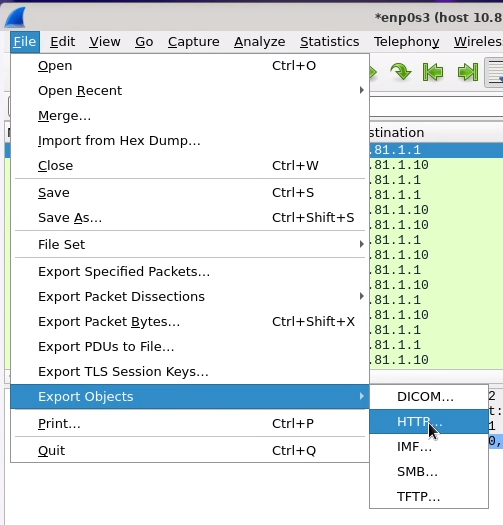
Task: Select Print... in the File menu
Action: tap(190, 424)
